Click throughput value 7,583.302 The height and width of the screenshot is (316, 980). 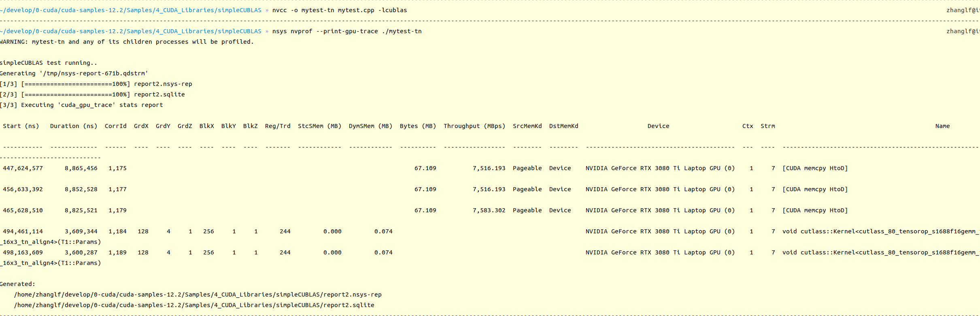(489, 210)
